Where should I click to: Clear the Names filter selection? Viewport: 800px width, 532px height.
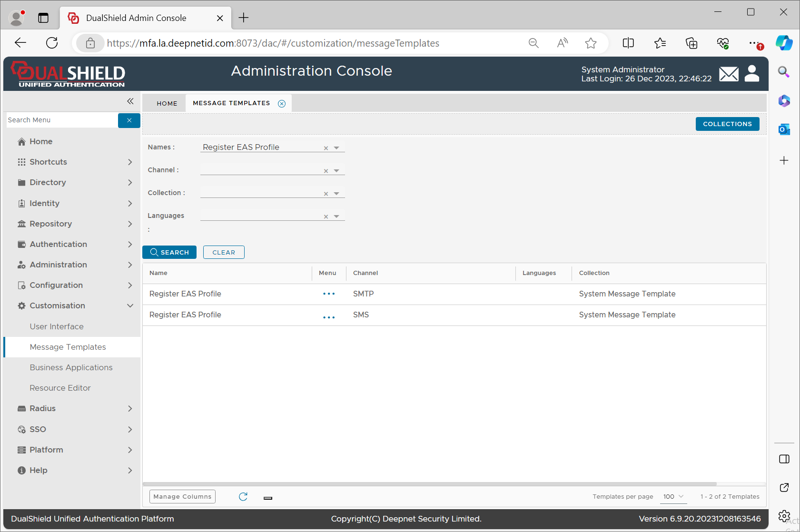click(x=326, y=148)
